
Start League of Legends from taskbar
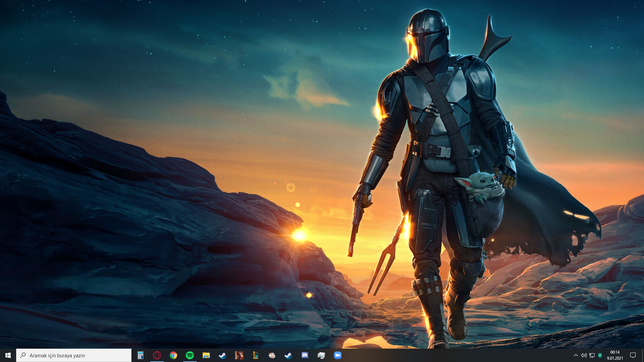click(x=255, y=355)
